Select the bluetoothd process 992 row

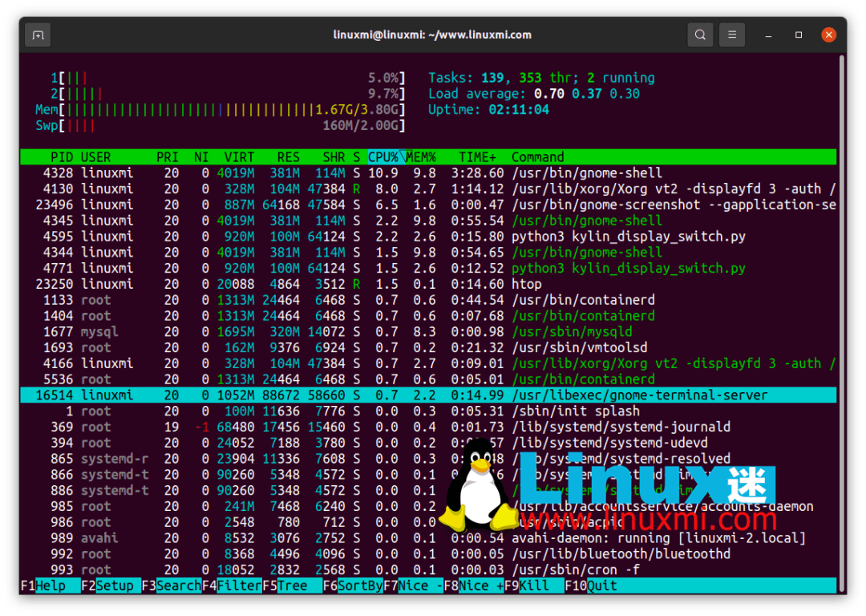coord(428,554)
